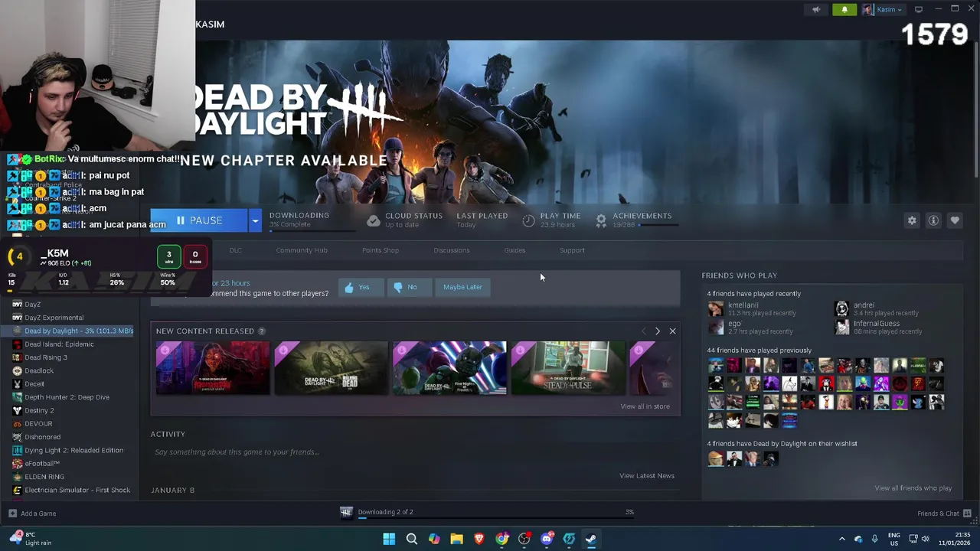Click the Cloud Status icon

[x=373, y=220]
